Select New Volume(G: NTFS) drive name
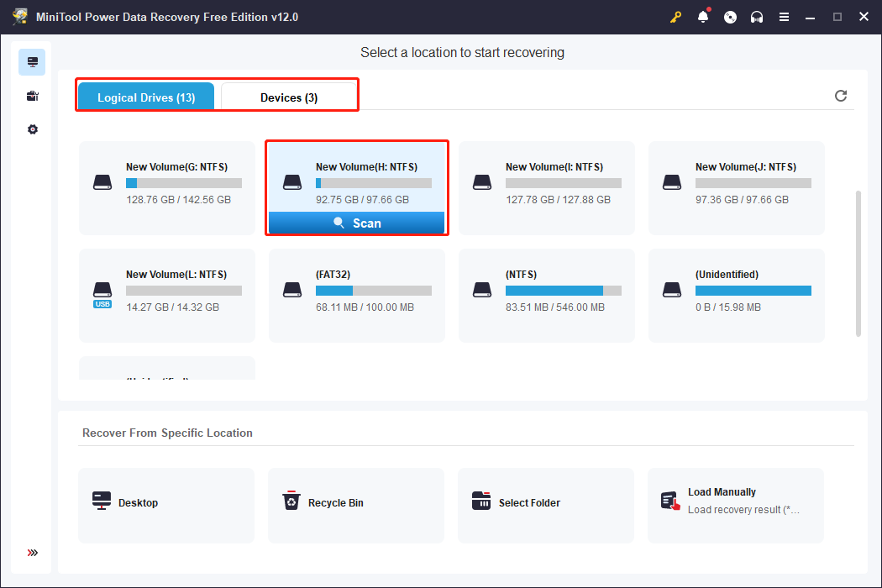Image resolution: width=882 pixels, height=588 pixels. click(176, 166)
